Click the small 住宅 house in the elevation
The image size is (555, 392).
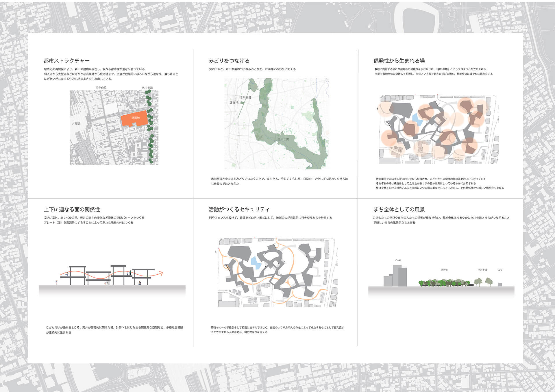(x=500, y=284)
